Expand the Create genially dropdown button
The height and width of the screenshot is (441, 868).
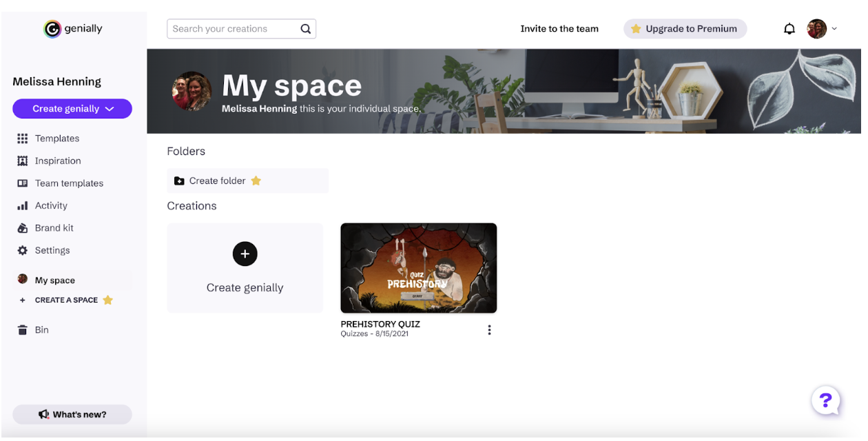[x=72, y=109]
